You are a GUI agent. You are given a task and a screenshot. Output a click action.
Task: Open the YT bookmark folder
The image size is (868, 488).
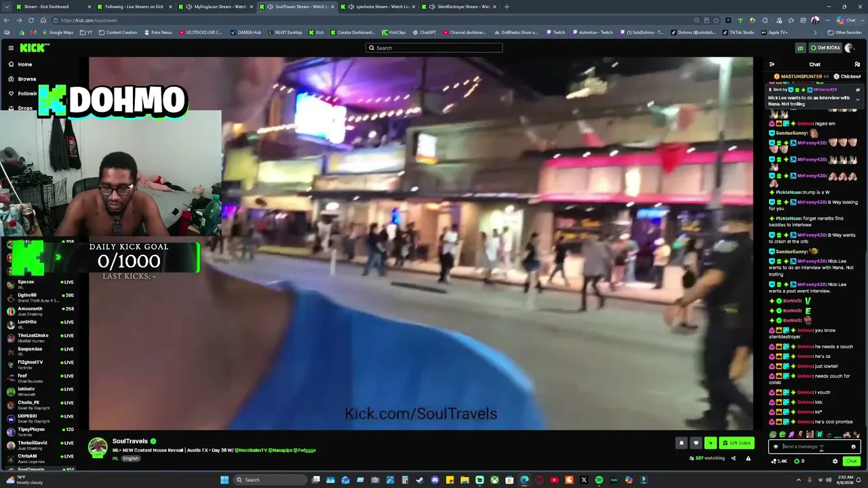pyautogui.click(x=86, y=33)
